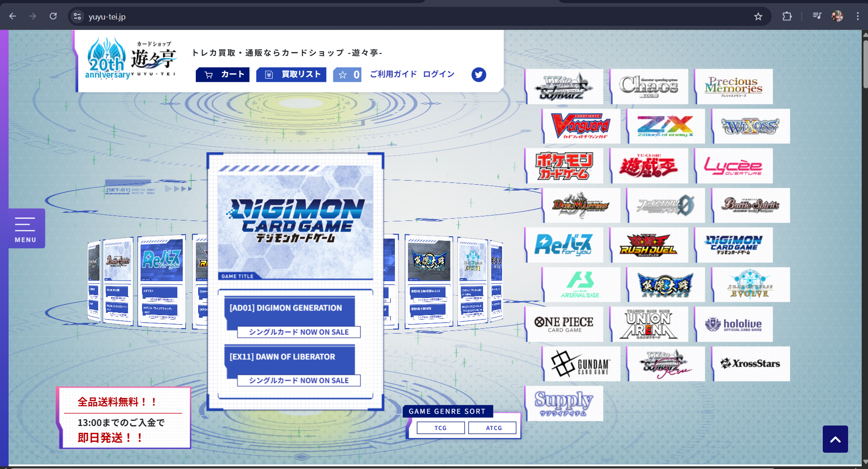Open [EX11] DAWN OF LIBERATOR single card sale
868x469 pixels.
point(292,366)
